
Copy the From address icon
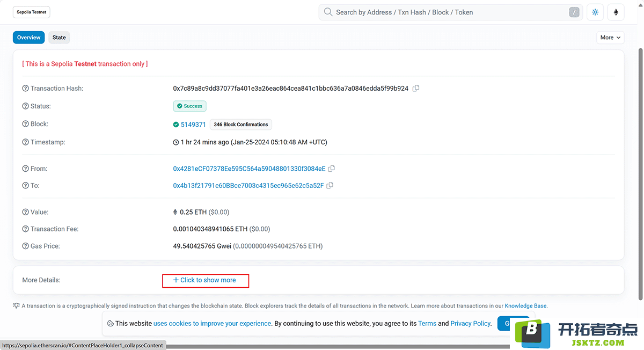(332, 169)
